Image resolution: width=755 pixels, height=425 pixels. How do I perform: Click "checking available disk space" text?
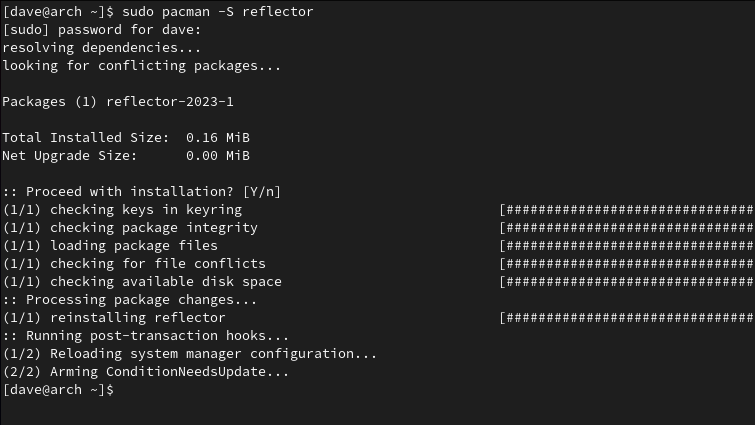click(x=165, y=281)
